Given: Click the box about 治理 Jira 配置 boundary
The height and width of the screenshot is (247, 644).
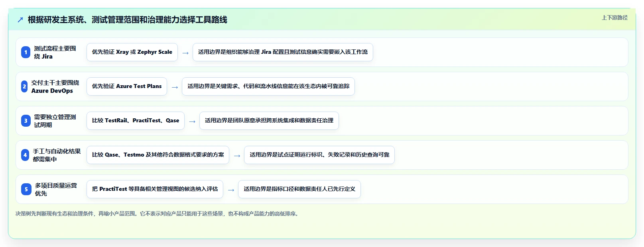Looking at the screenshot, I should click(283, 52).
